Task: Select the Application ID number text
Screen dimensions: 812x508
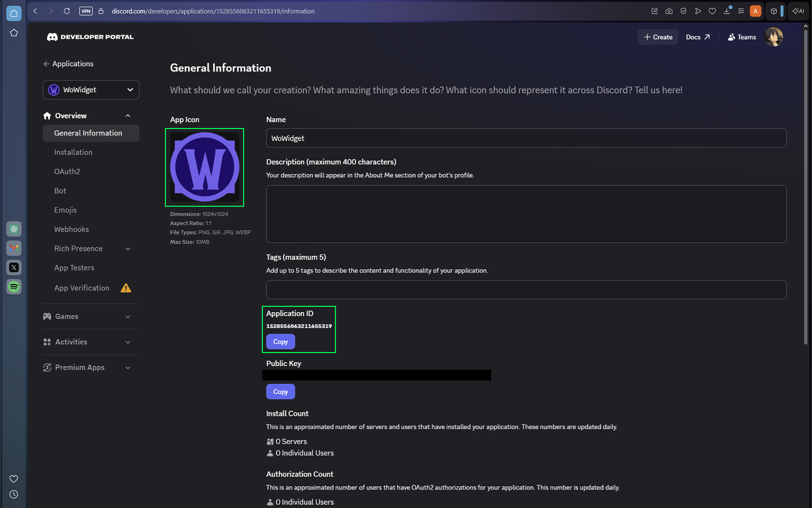Action: coord(299,326)
